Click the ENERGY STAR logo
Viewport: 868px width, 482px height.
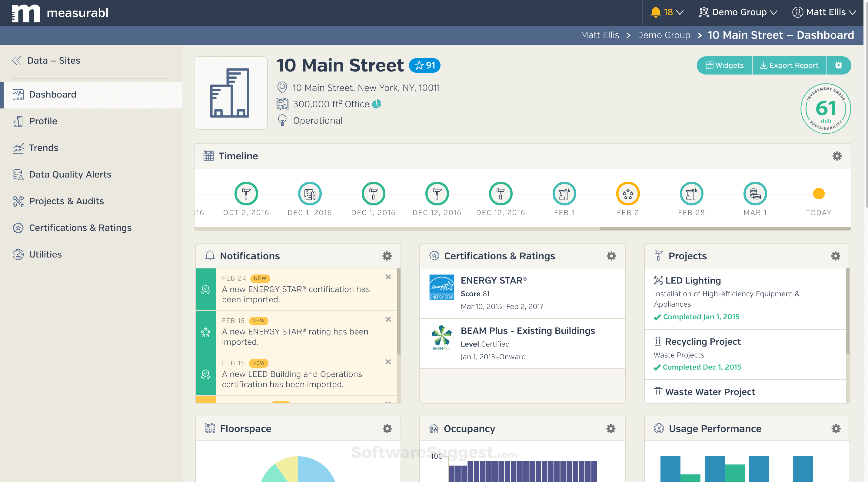coord(441,287)
